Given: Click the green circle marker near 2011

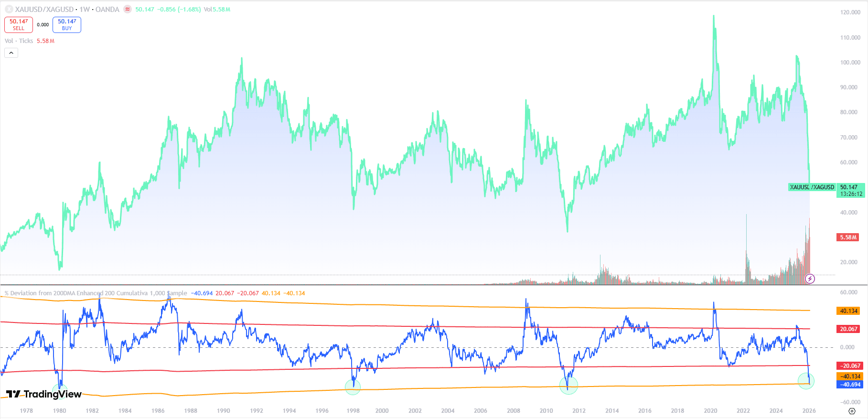Looking at the screenshot, I should pos(568,385).
